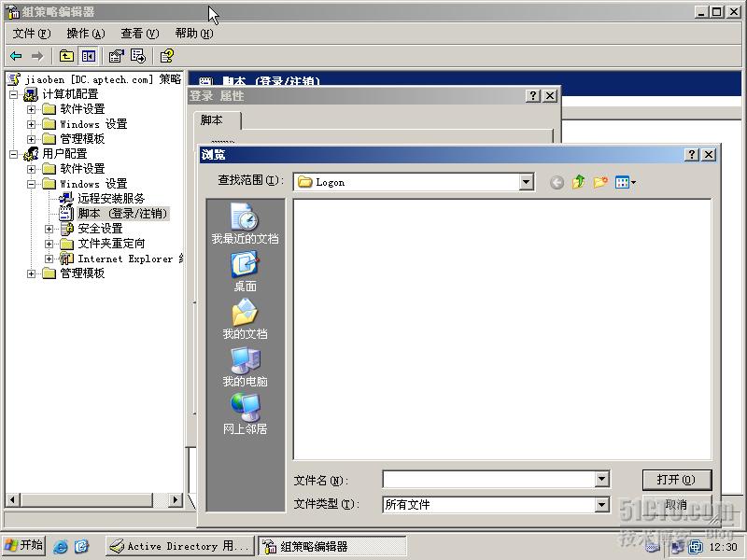Expand 管理模板 under 用户配置
Image resolution: width=747 pixels, height=560 pixels.
click(x=31, y=273)
